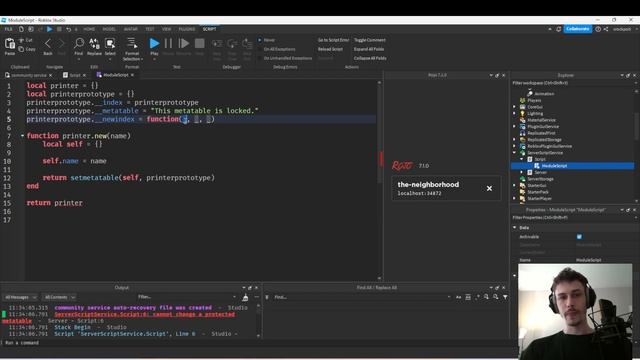Open the All Messages dropdown in Output

(x=20, y=297)
